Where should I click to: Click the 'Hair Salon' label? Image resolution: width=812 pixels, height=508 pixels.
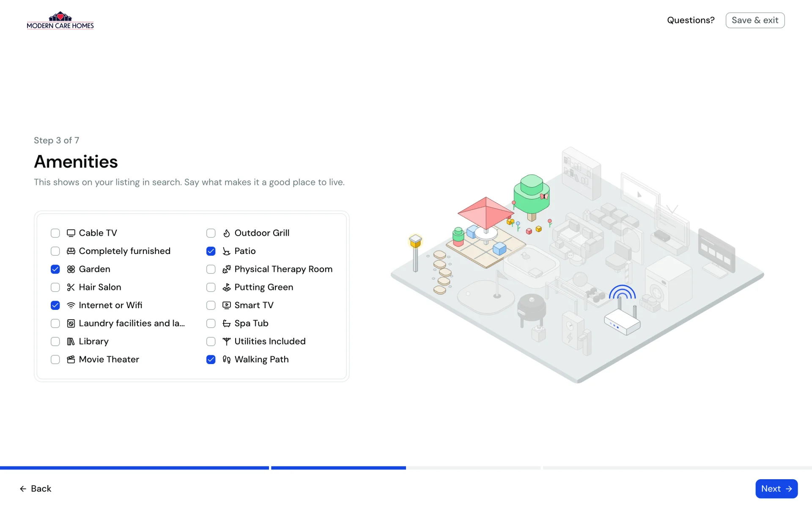point(100,287)
